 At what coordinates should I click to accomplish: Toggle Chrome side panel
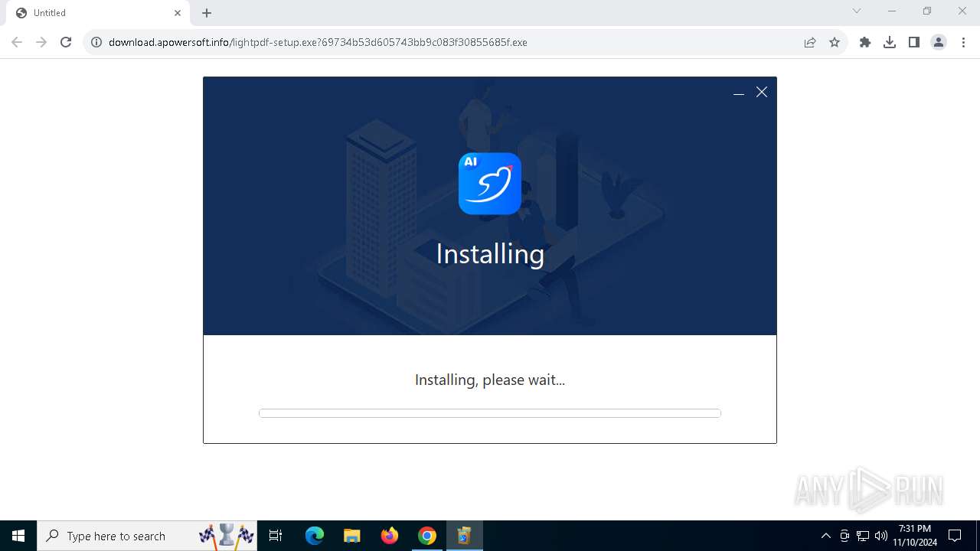pyautogui.click(x=914, y=42)
